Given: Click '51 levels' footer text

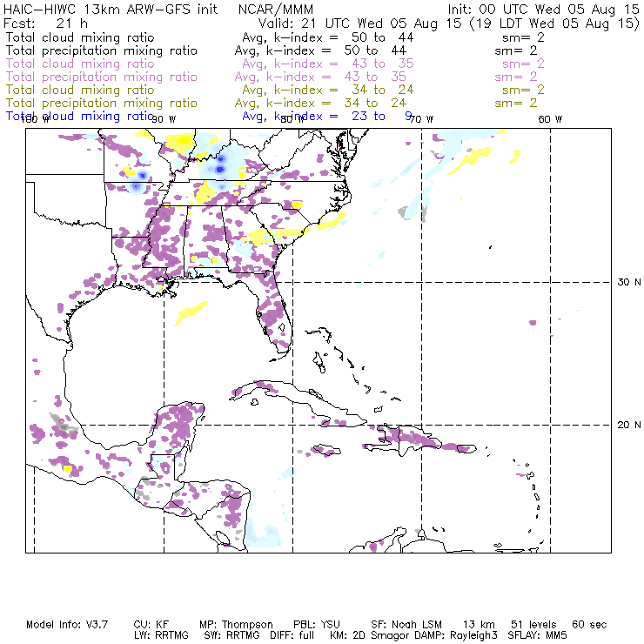Looking at the screenshot, I should point(533,625).
